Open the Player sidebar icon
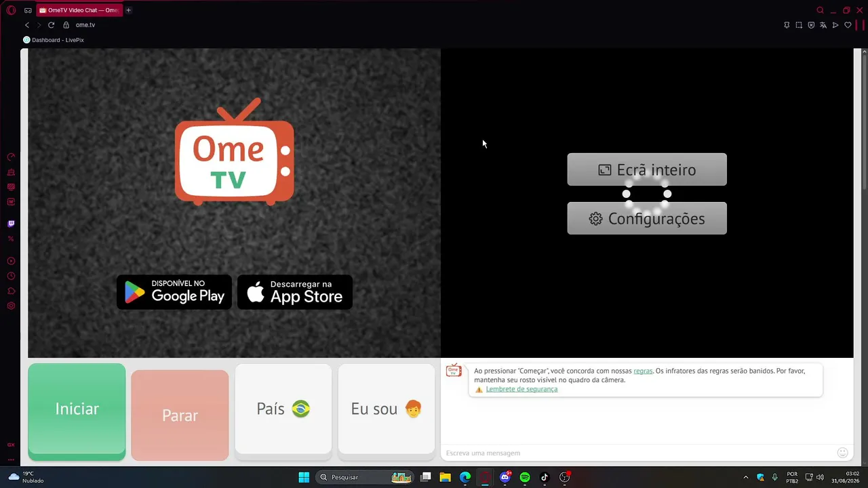This screenshot has height=488, width=868. (11, 261)
